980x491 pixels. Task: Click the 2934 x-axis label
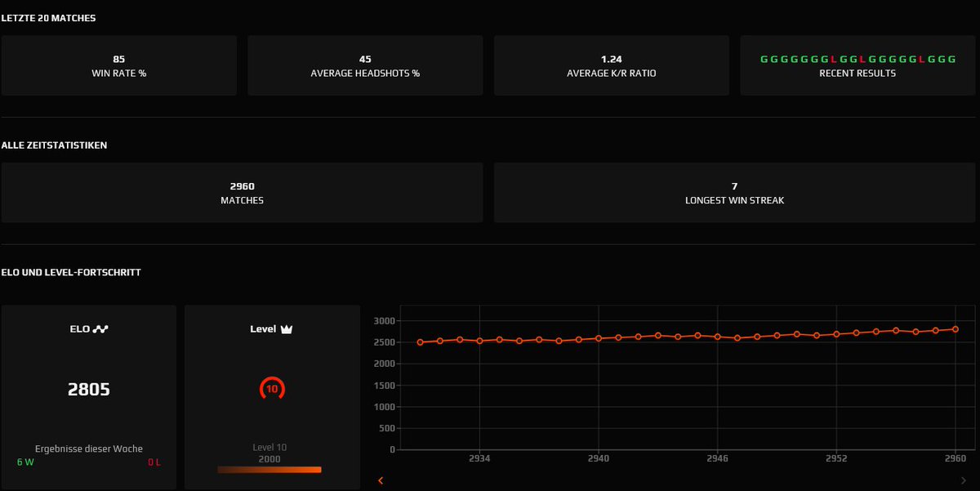click(479, 458)
